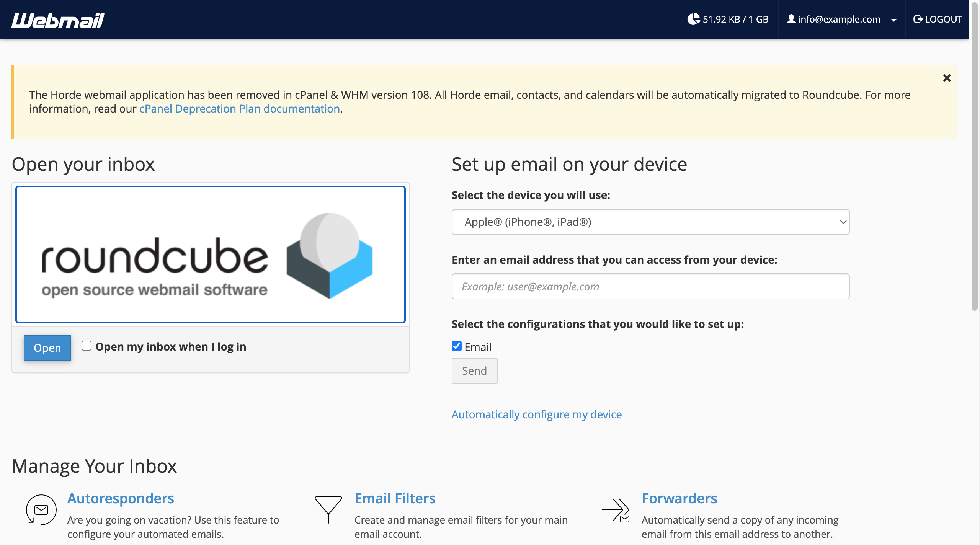The image size is (980, 545).
Task: Click the Email Filters menu item
Action: (x=395, y=497)
